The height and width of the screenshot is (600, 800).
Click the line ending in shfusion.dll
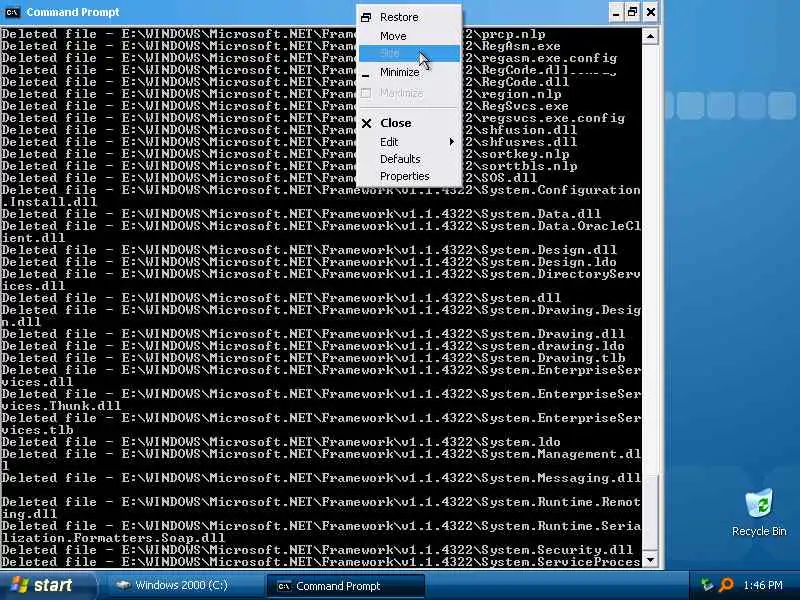pos(289,130)
